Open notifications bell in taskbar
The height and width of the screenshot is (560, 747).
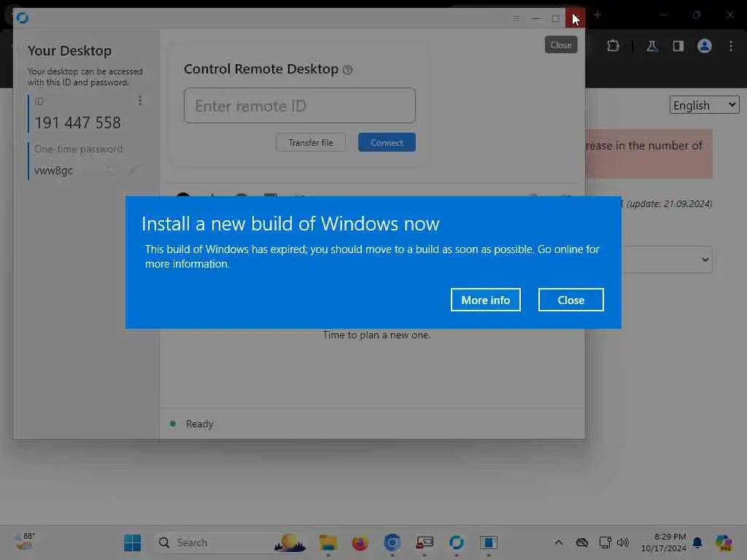coord(697,542)
